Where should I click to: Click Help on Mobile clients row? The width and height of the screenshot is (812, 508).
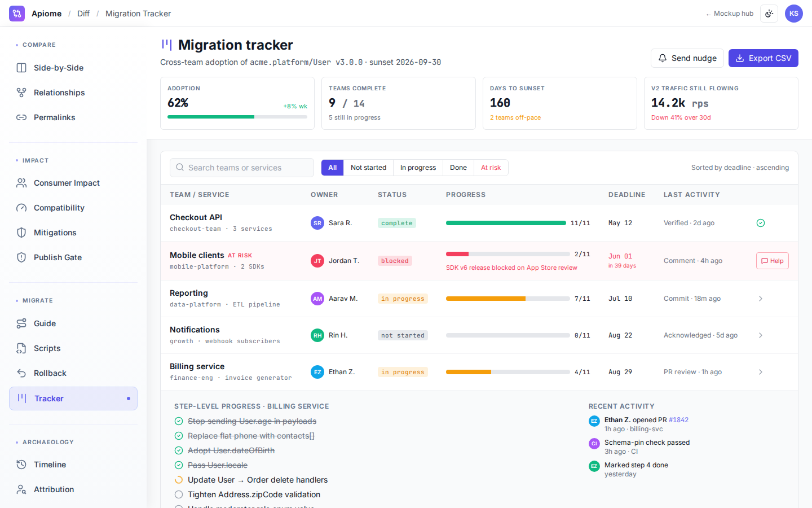click(x=773, y=261)
